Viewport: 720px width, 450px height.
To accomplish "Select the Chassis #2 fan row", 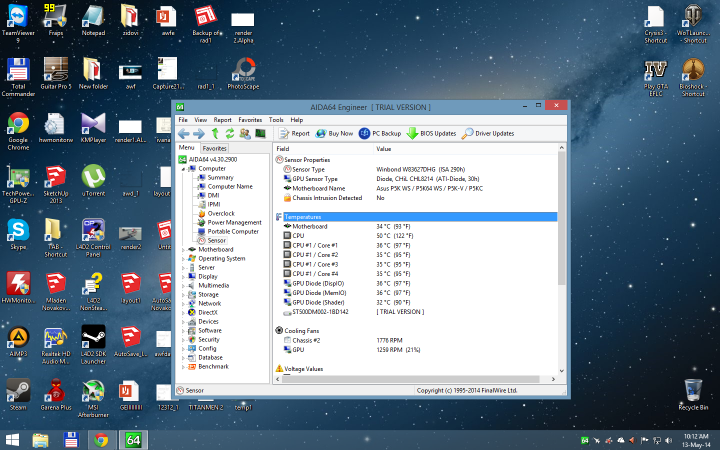I will pyautogui.click(x=416, y=341).
